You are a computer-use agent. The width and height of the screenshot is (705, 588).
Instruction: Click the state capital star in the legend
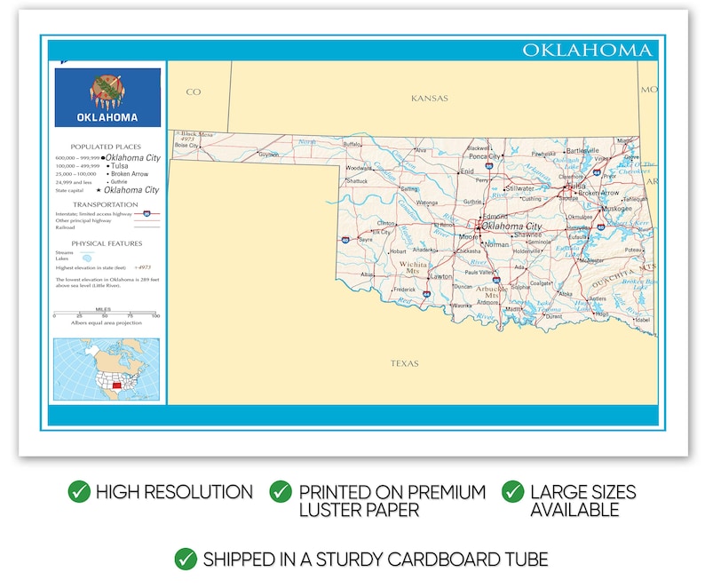[x=99, y=190]
